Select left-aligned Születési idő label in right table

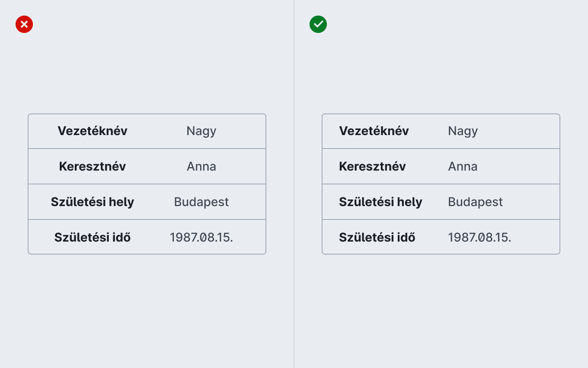point(377,237)
